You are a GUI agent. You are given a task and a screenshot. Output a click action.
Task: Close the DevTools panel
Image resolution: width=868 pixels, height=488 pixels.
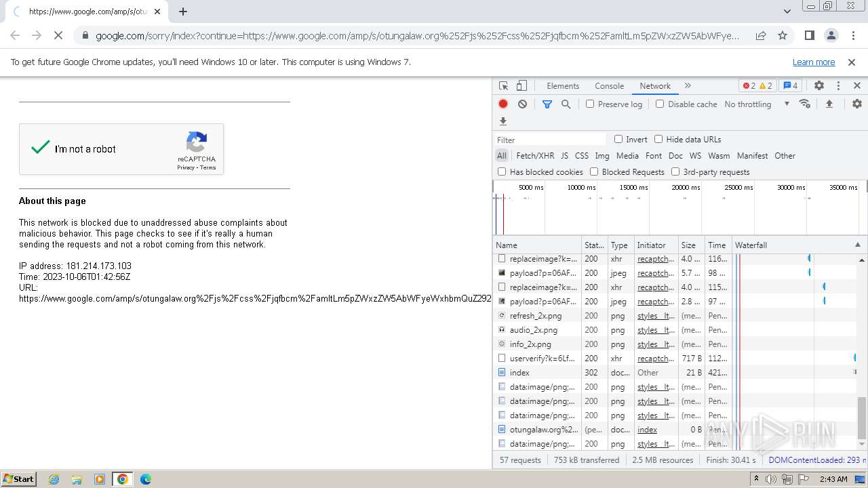(x=857, y=86)
